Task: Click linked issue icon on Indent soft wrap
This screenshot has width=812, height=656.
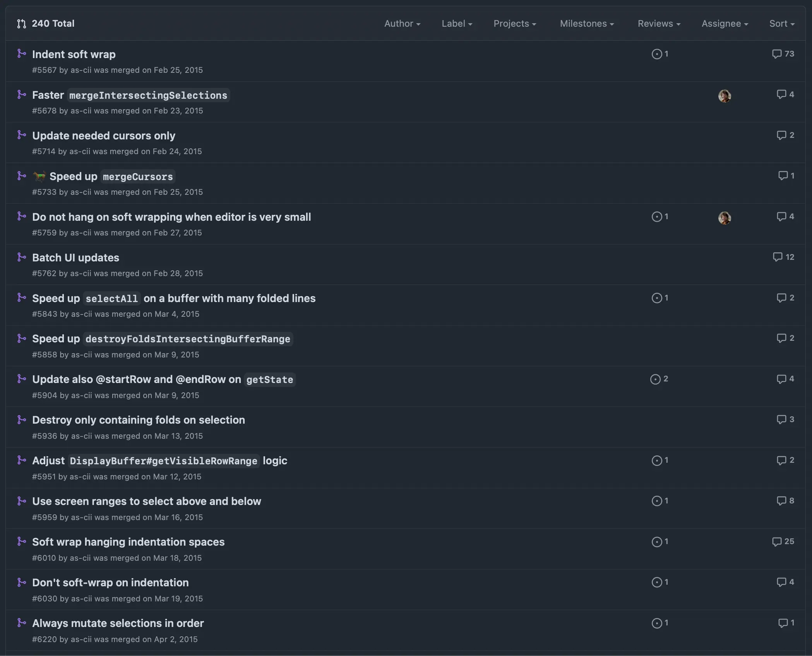Action: [x=656, y=54]
